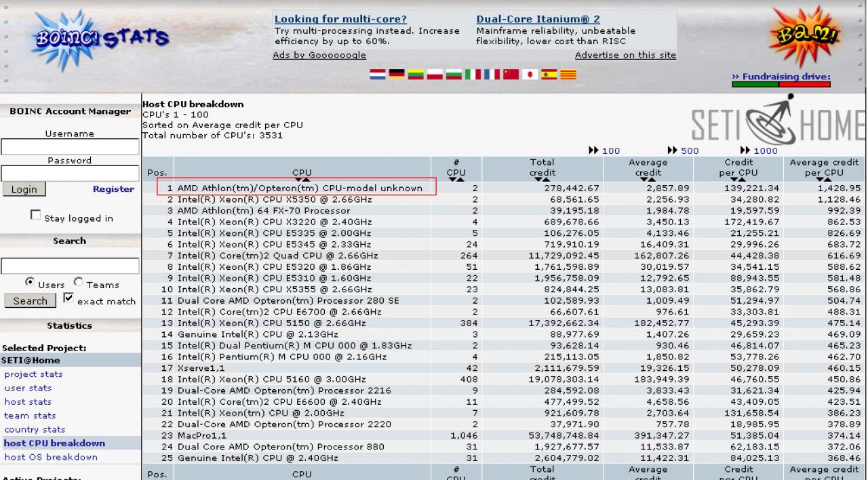Focus the Password field
Screen dimensions: 868x480
click(70, 174)
